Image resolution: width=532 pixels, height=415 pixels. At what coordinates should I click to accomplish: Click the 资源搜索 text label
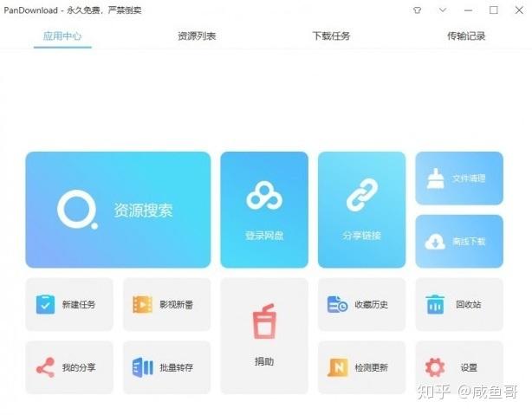[x=143, y=210]
